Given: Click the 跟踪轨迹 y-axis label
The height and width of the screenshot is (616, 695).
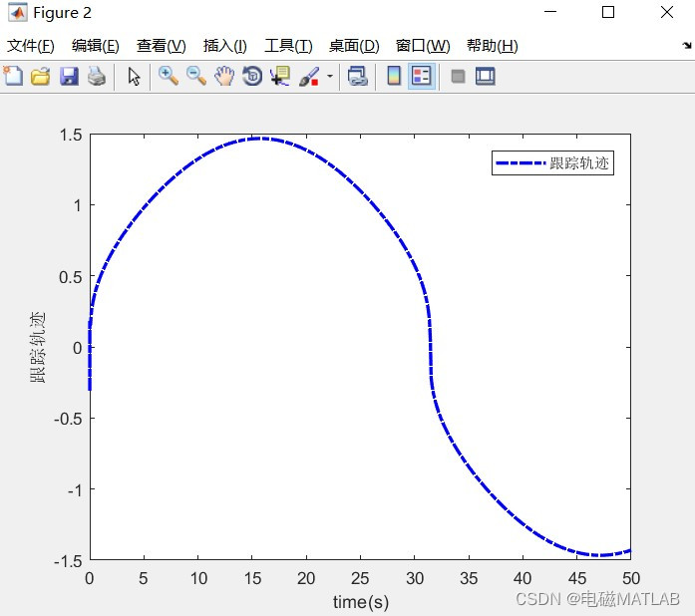Looking at the screenshot, I should pos(38,347).
